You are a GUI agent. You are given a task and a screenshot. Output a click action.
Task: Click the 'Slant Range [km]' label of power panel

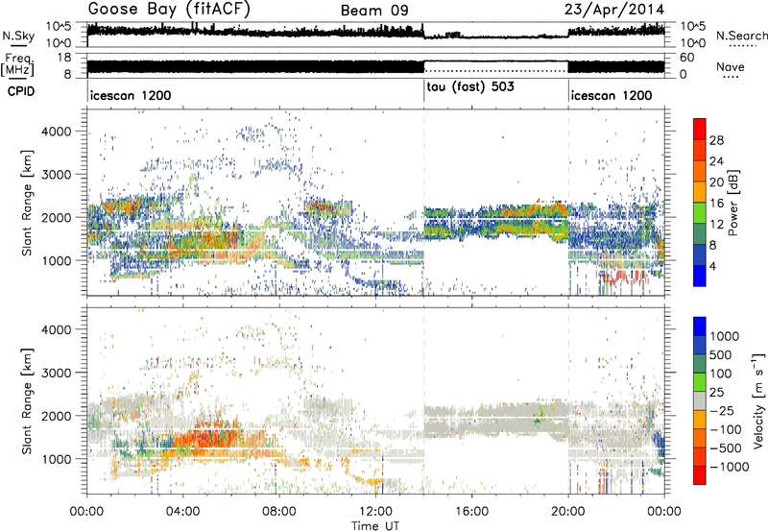pos(26,203)
